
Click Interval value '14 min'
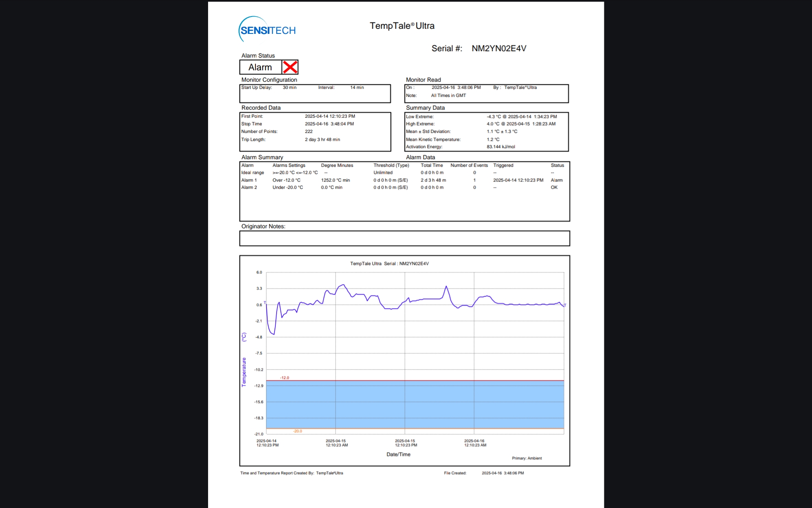[357, 88]
